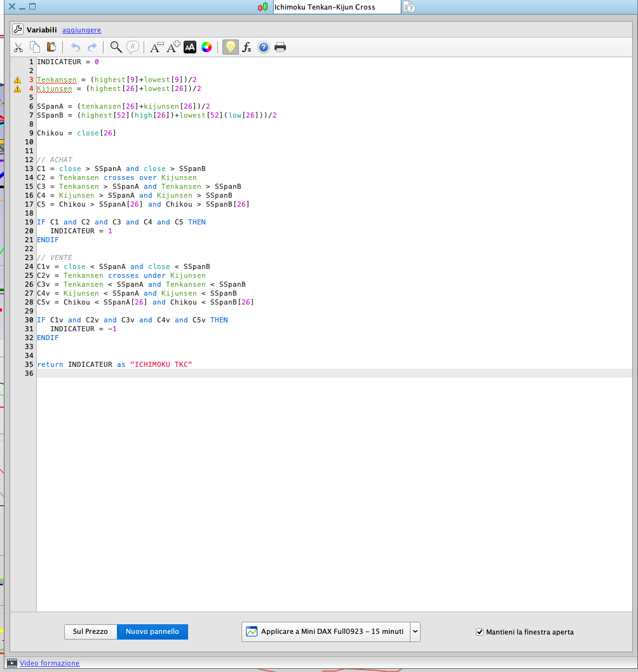
Task: Select the Nuovo pannello option
Action: [x=153, y=632]
